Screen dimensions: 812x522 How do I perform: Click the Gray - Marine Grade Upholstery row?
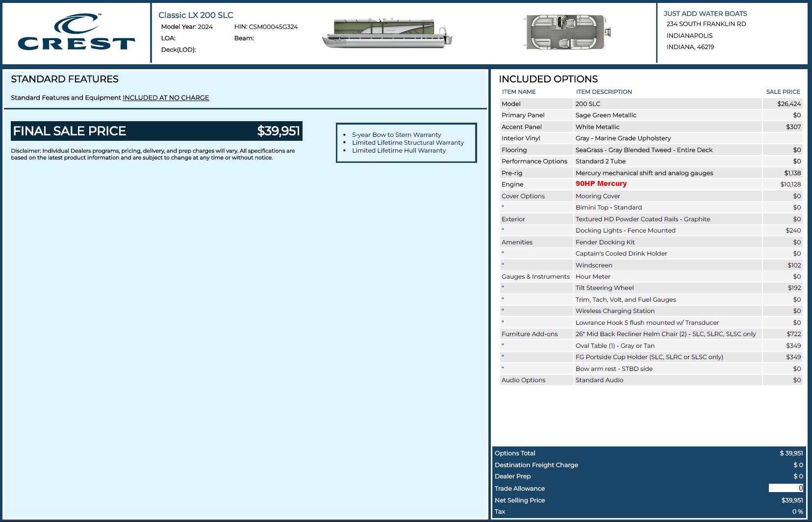tap(651, 138)
